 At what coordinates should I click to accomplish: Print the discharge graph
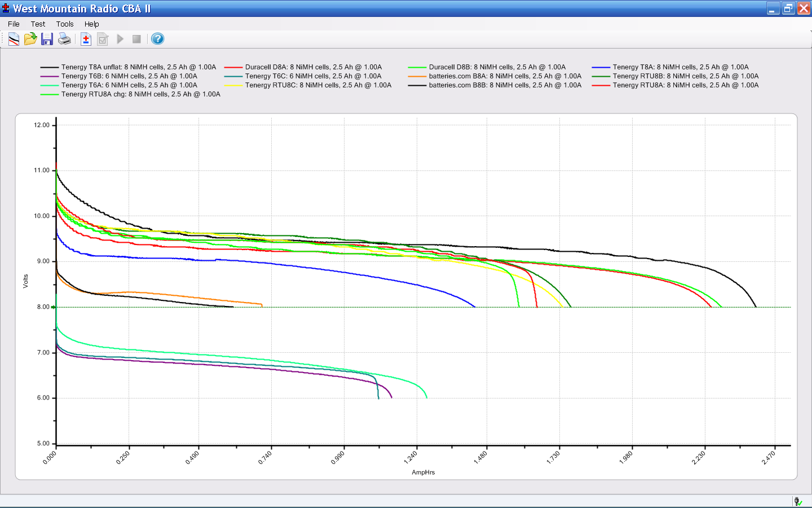point(64,39)
